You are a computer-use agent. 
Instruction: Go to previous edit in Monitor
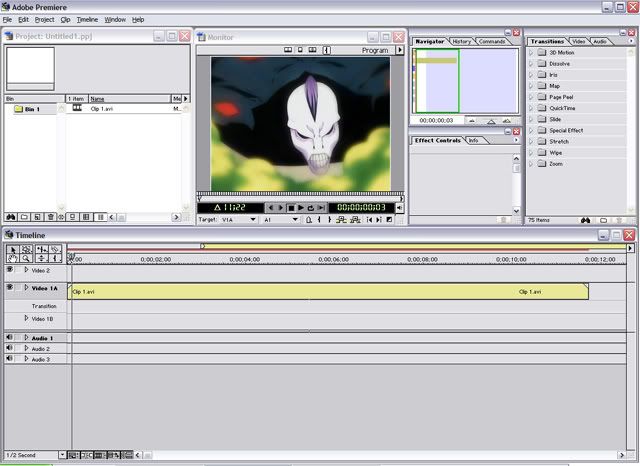point(369,220)
